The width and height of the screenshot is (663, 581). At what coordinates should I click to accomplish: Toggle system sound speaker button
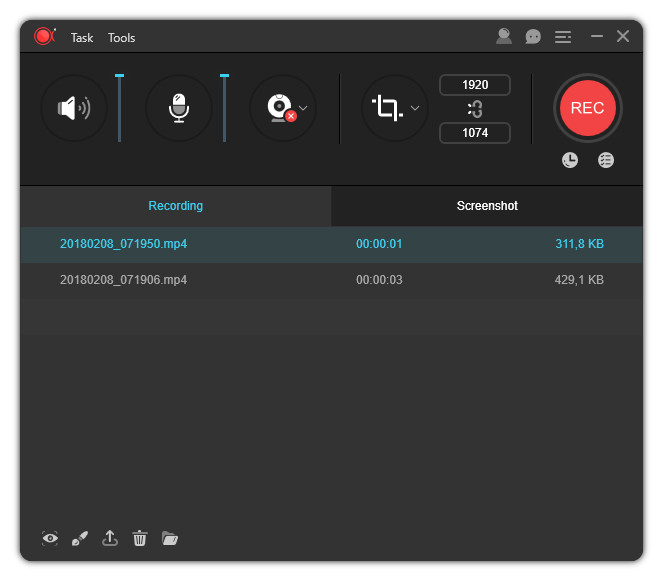74,108
